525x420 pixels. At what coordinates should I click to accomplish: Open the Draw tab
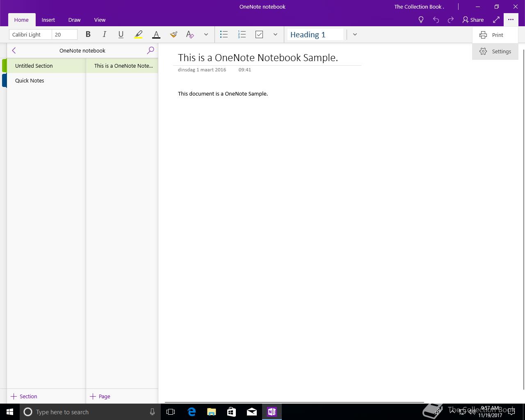[x=74, y=20]
